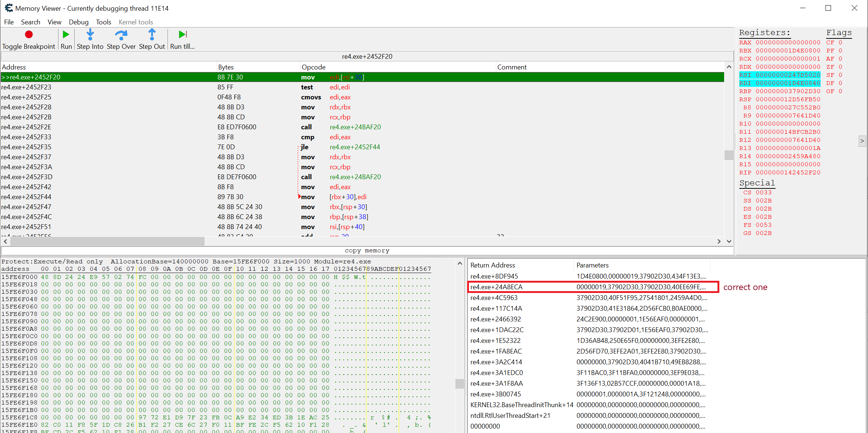Click the copy memory bar
Viewport: 868px width, 433px height.
(x=367, y=250)
